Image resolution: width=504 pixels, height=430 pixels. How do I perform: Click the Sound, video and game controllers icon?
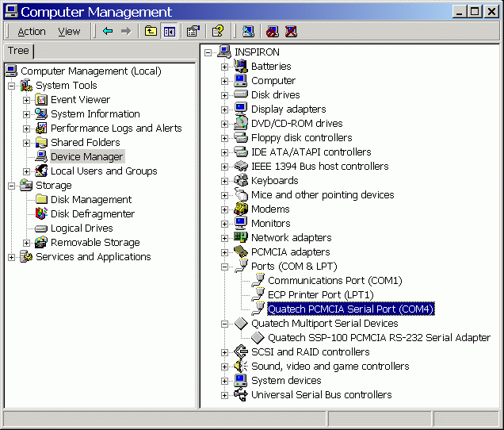coord(241,366)
